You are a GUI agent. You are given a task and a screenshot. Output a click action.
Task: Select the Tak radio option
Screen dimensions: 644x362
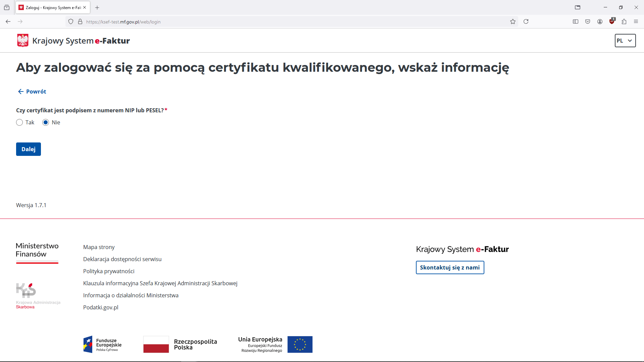[x=19, y=122]
